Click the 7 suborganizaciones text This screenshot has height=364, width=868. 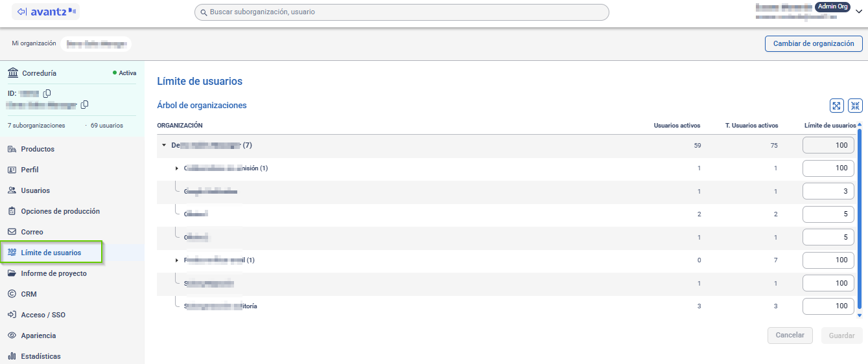(36, 125)
